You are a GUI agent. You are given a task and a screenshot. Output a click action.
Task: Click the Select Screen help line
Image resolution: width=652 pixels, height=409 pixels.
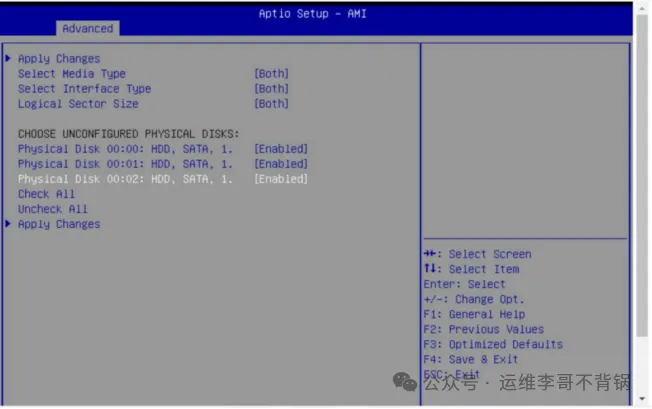[x=477, y=254]
